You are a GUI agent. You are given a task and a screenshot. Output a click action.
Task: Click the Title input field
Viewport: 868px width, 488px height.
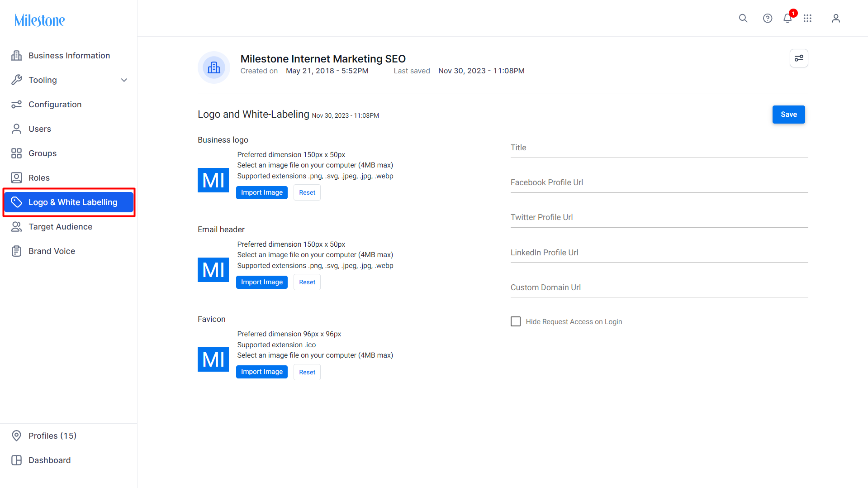(x=659, y=148)
